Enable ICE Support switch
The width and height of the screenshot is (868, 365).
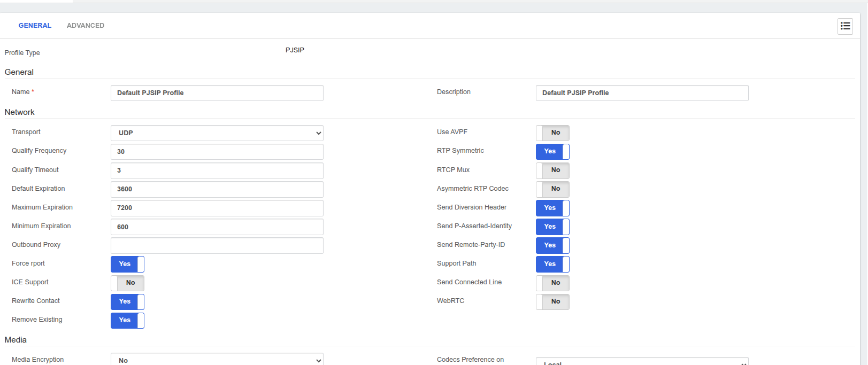(127, 283)
